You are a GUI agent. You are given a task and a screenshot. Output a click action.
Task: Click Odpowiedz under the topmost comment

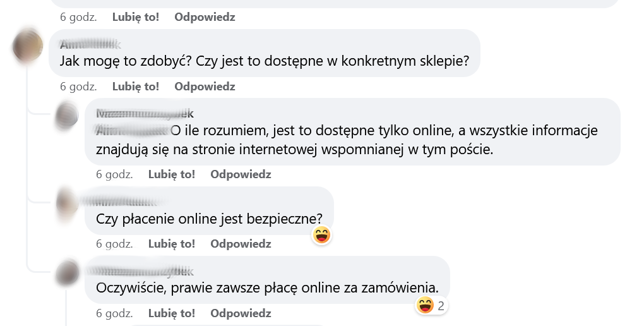click(205, 17)
